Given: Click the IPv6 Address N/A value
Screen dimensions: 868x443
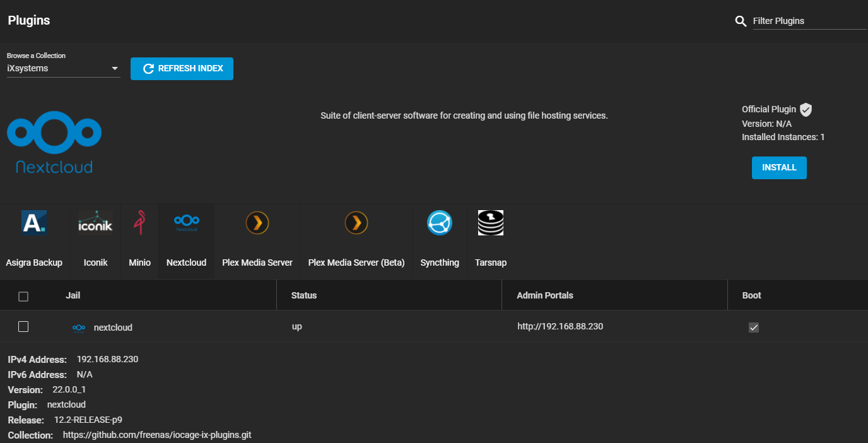Looking at the screenshot, I should [x=85, y=374].
